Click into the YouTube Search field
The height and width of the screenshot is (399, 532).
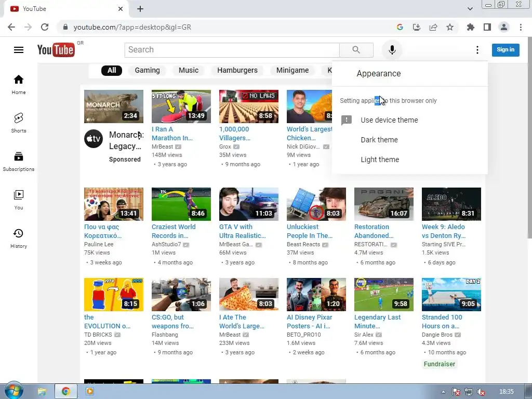point(232,50)
